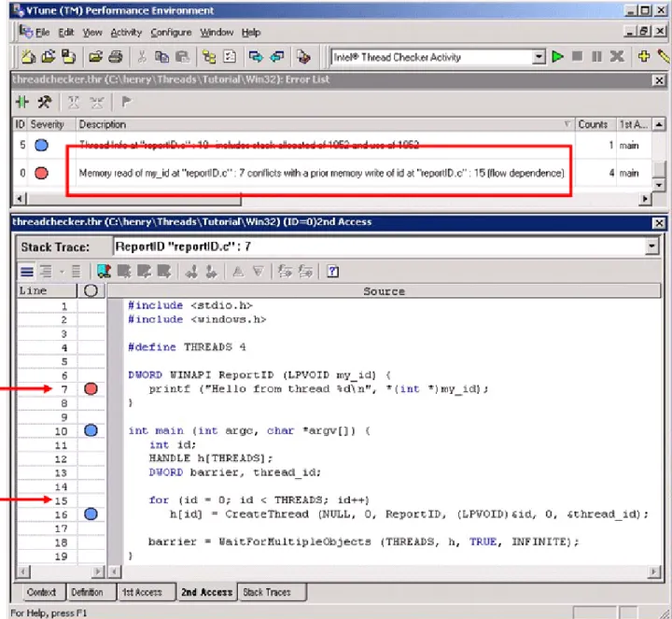Click source pane horizontal scrollbar right arrow
This screenshot has width=672, height=619.
coord(654,571)
